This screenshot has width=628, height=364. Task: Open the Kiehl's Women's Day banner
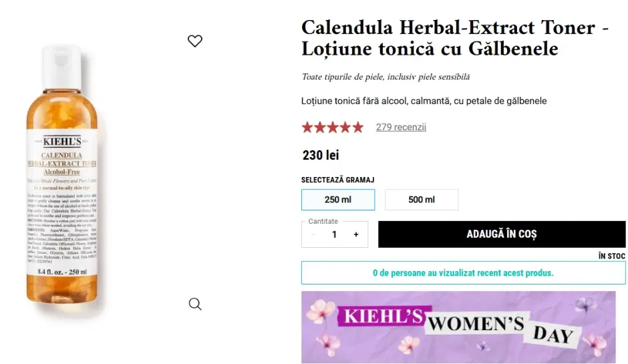coord(458,327)
